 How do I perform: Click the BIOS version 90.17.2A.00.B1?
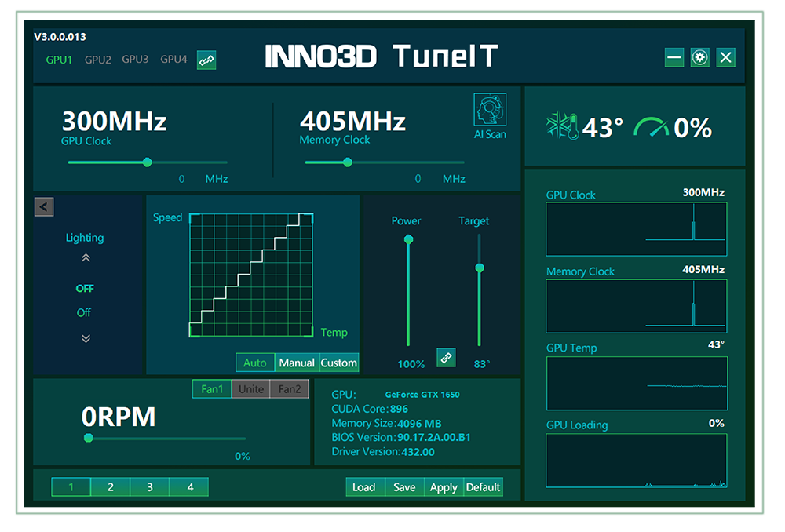[434, 437]
